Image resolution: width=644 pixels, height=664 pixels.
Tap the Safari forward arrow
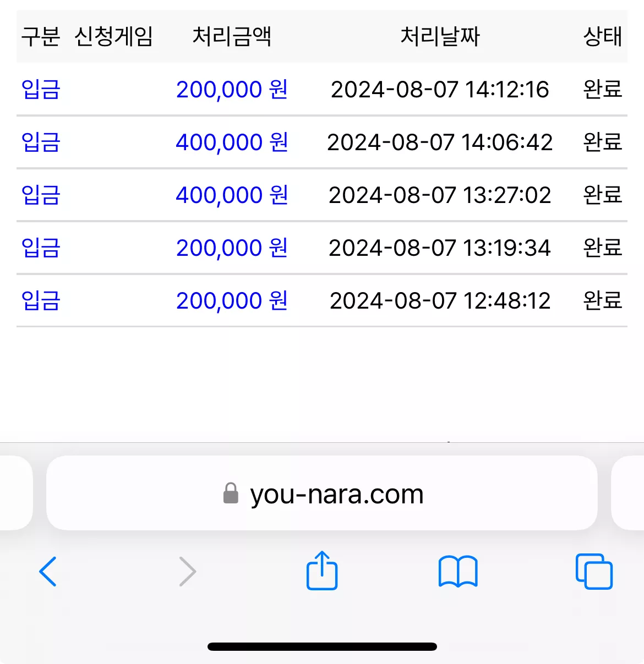pos(188,572)
